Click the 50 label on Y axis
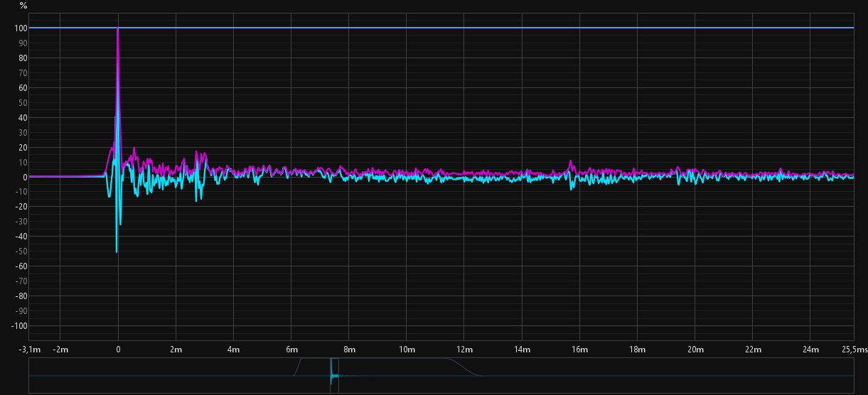This screenshot has height=395, width=868. pyautogui.click(x=23, y=103)
